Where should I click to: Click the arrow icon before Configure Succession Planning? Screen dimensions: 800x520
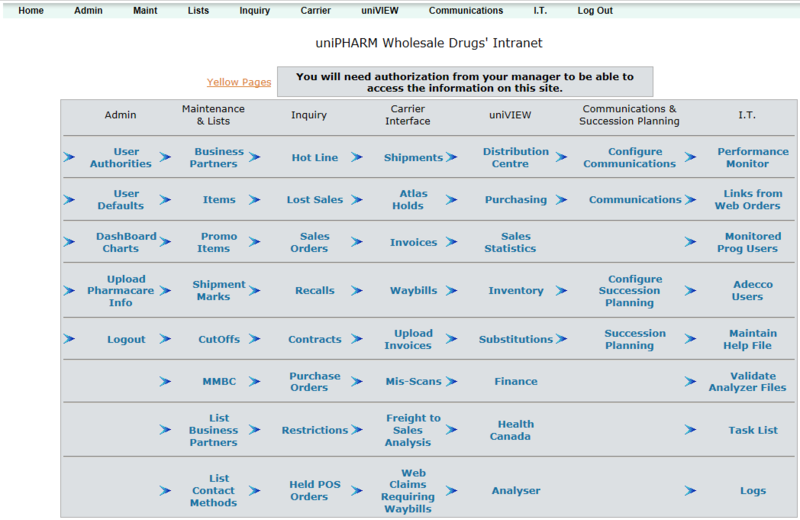[x=561, y=291]
